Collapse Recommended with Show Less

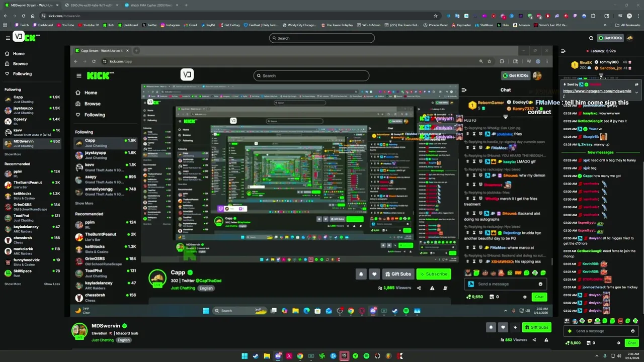pos(52,284)
